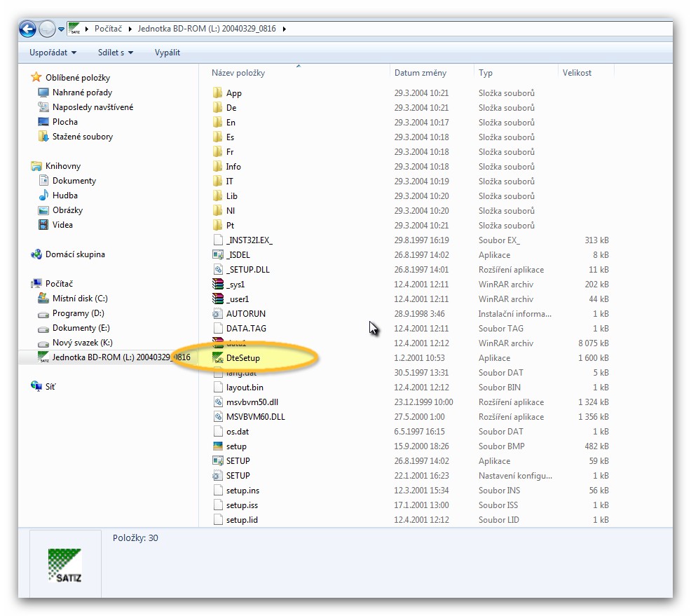Open Dokumenty library in the sidebar

[74, 181]
